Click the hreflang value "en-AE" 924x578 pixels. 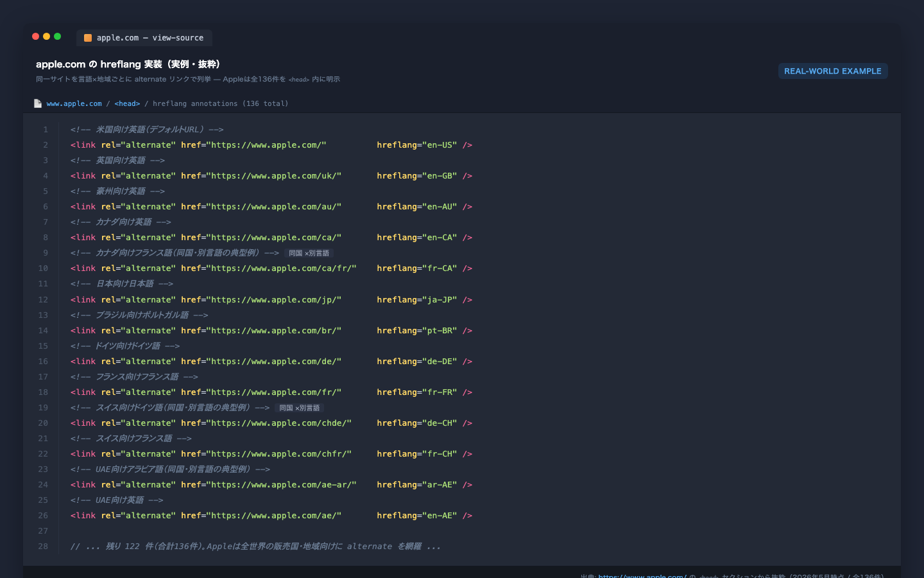point(440,516)
